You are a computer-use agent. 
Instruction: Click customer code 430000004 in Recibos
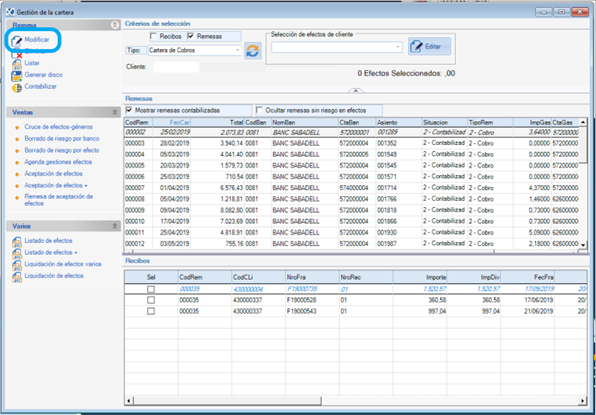pyautogui.click(x=247, y=289)
